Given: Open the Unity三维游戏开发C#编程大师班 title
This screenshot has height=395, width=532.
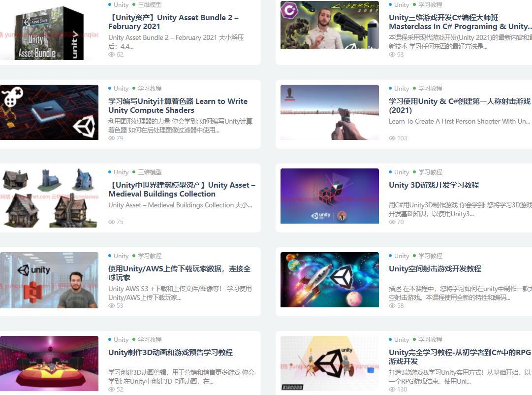Looking at the screenshot, I should (x=461, y=22).
